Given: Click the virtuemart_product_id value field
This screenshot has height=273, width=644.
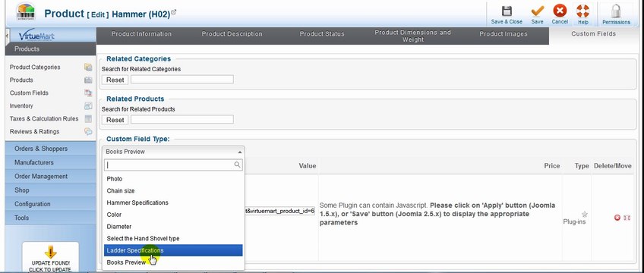Looking at the screenshot, I should pyautogui.click(x=280, y=211).
